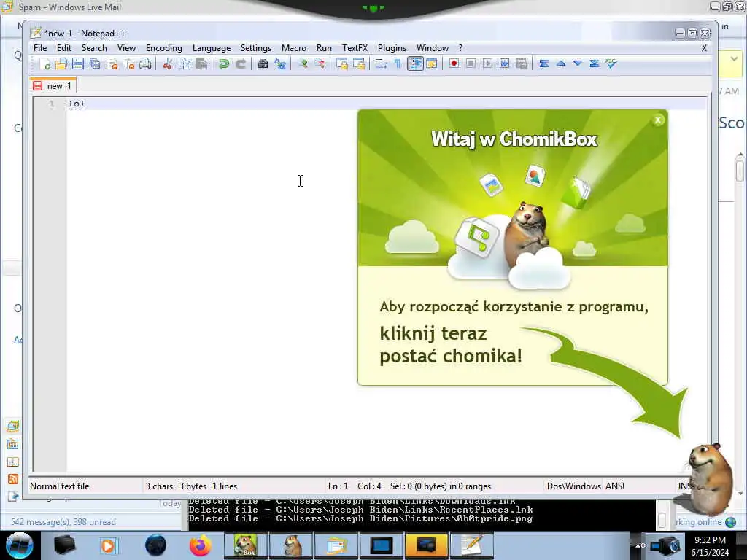Click the Start macro recording red icon
The height and width of the screenshot is (560, 747).
[454, 63]
